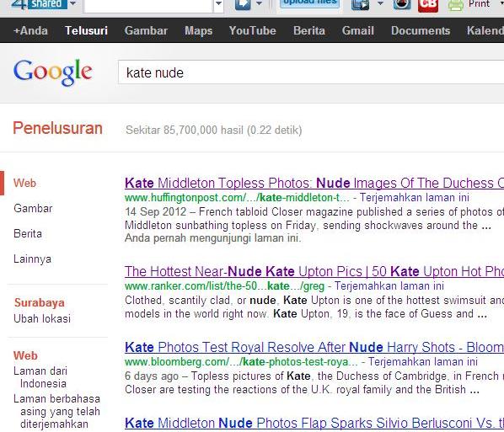Click the Google logo
Image resolution: width=504 pixels, height=432 pixels.
pyautogui.click(x=53, y=72)
